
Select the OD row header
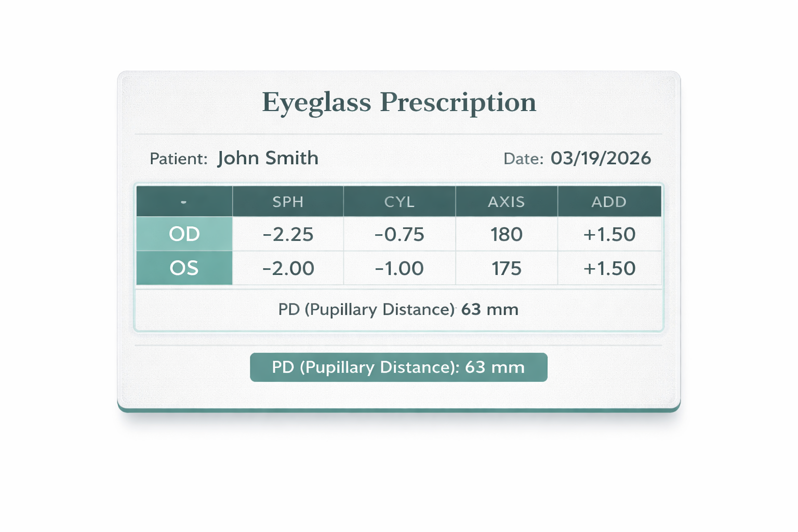(x=184, y=234)
